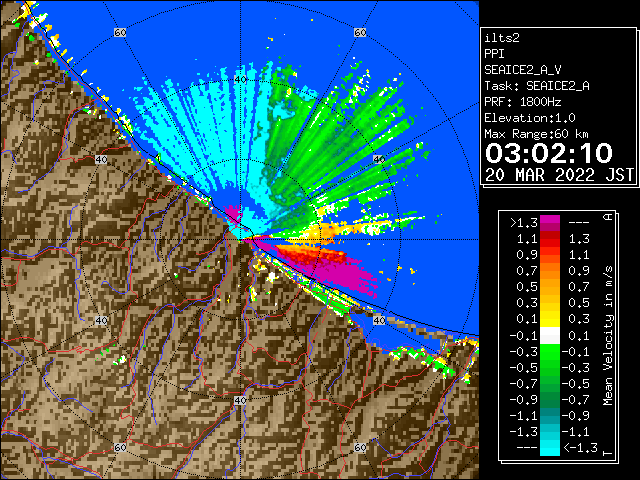Select the "SEAICE2_A_V" product name text
Viewport: 640px width, 480px height.
[523, 70]
